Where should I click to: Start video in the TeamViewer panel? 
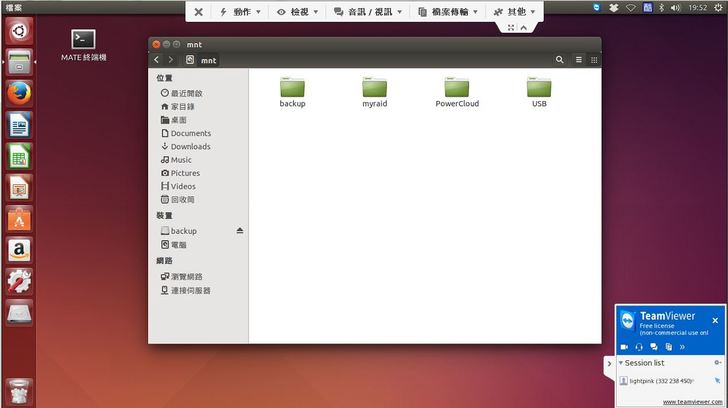625,347
